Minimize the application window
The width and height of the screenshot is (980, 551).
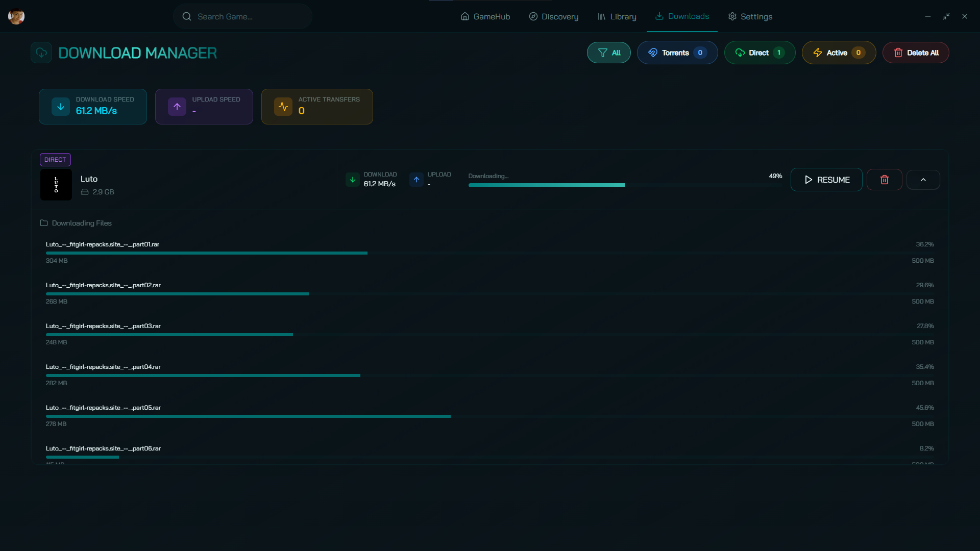coord(928,16)
